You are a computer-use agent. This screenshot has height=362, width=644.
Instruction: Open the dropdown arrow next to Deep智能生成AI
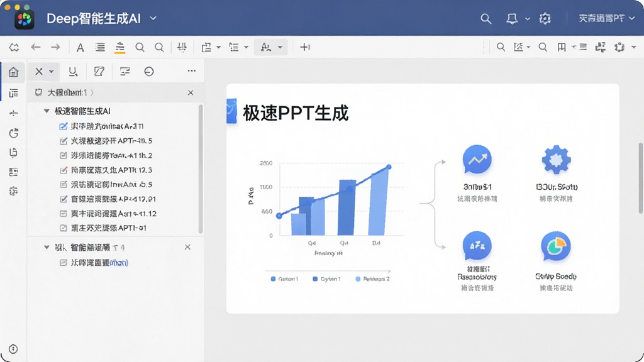point(153,18)
